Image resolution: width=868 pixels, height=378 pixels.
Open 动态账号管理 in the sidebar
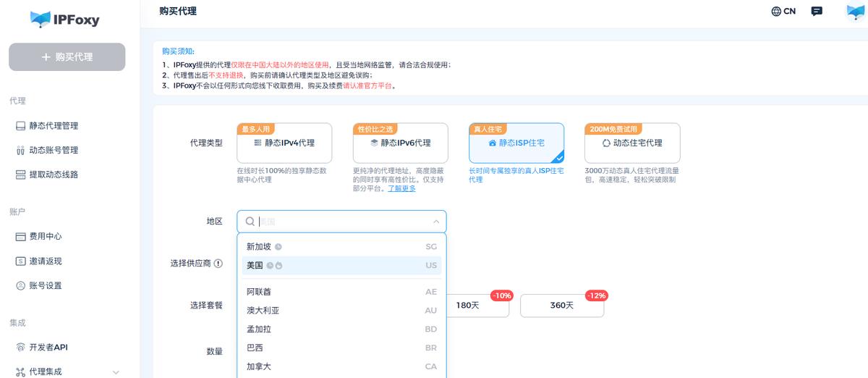pyautogui.click(x=53, y=151)
